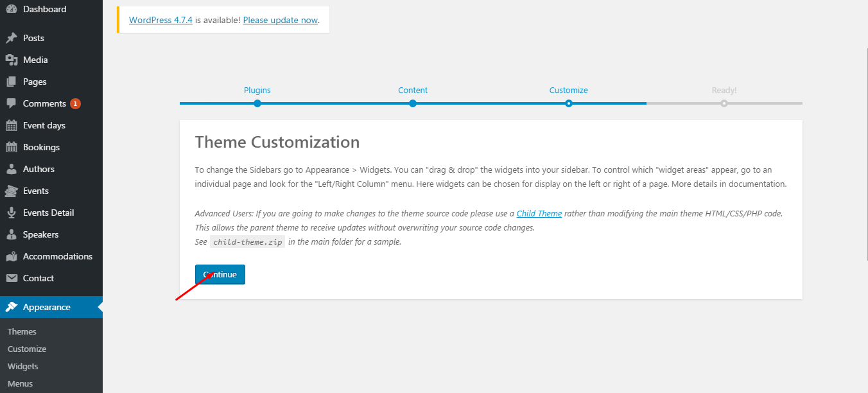
Task: Click the Please update now link
Action: (x=281, y=20)
